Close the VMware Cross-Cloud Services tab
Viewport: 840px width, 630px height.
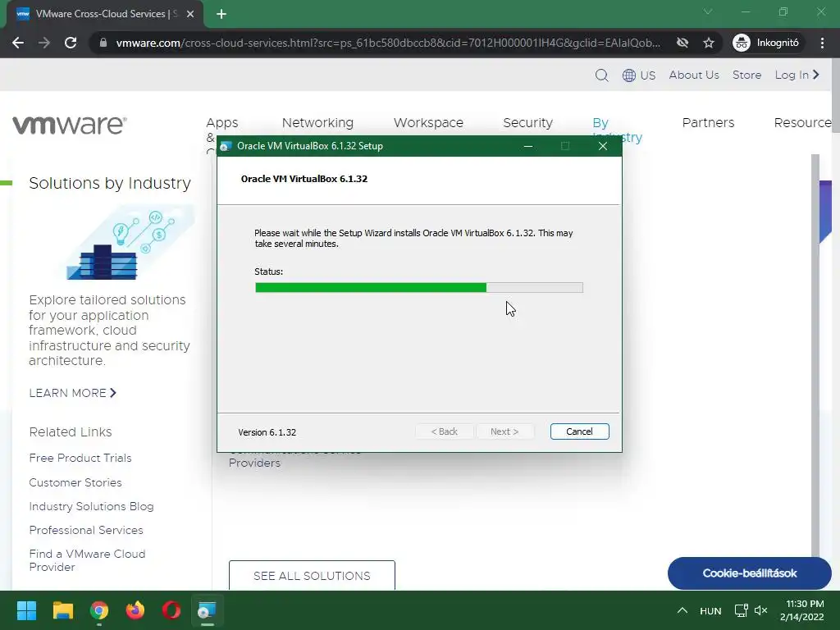pos(190,14)
